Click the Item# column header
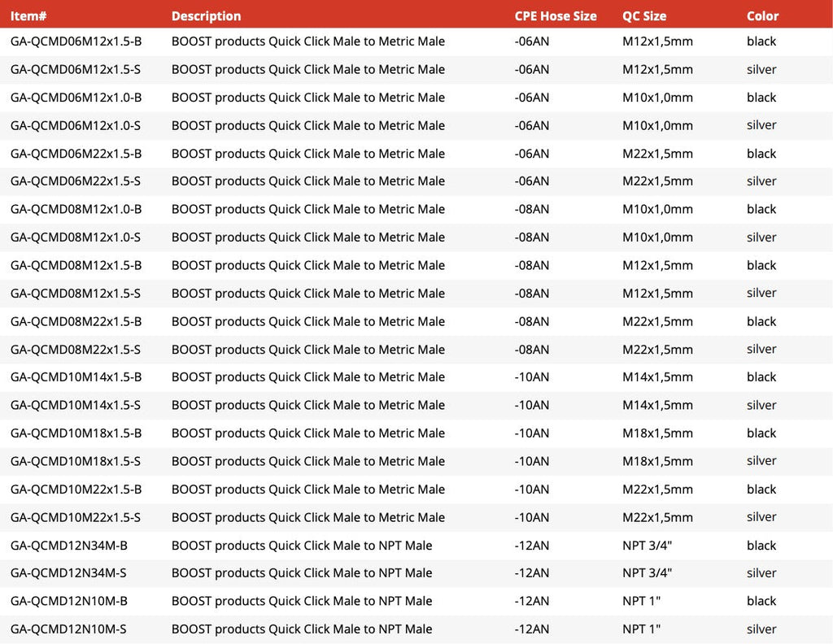The image size is (833, 644). tap(28, 16)
